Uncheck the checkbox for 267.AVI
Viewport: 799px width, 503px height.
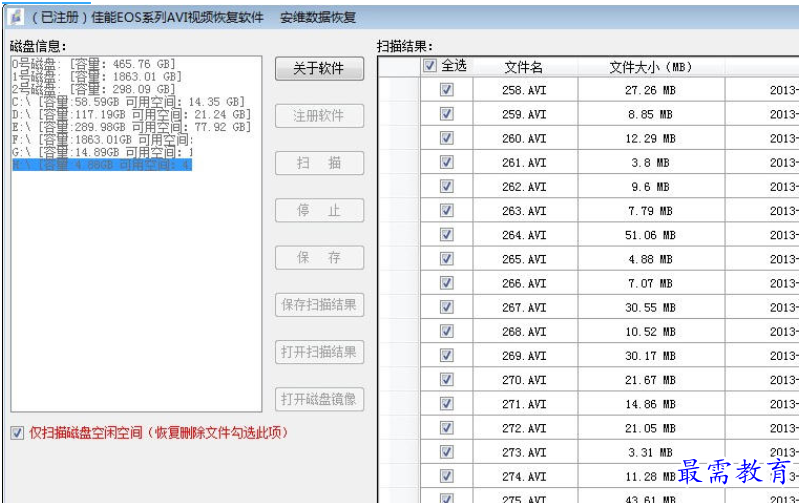point(446,307)
